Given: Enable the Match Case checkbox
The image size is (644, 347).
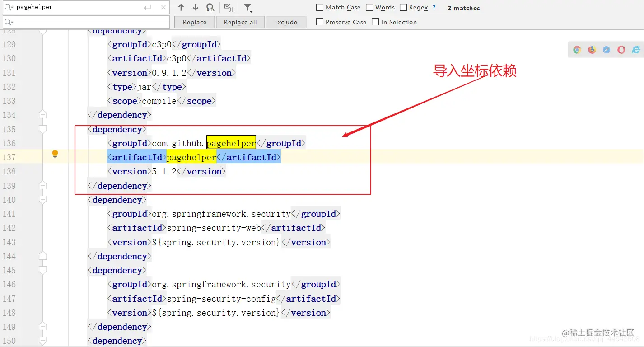Looking at the screenshot, I should pos(320,7).
